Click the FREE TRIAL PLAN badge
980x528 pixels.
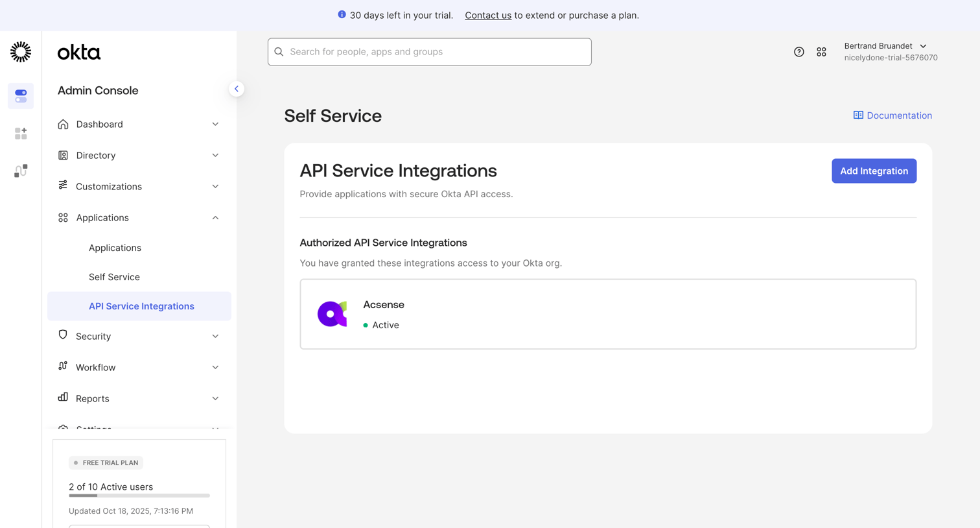tap(106, 462)
